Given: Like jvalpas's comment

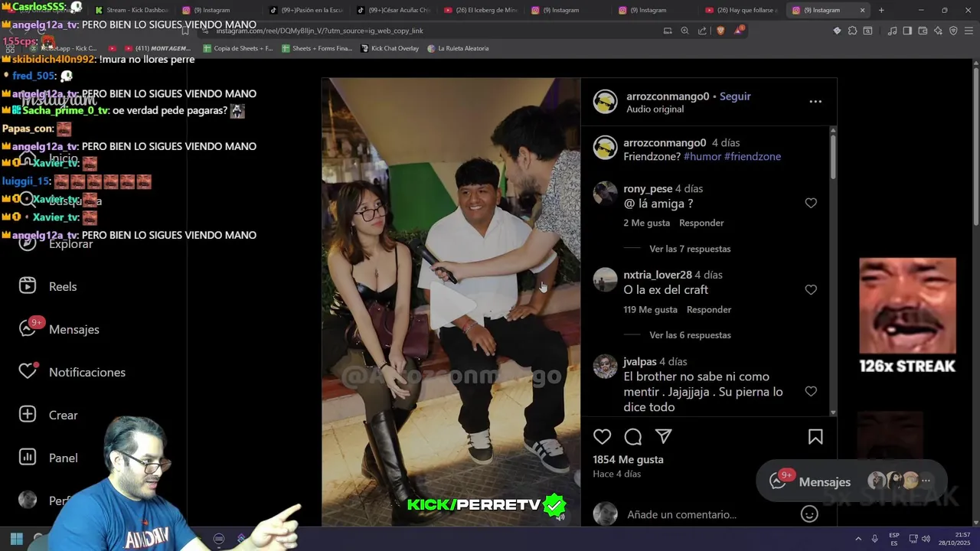Looking at the screenshot, I should coord(811,391).
